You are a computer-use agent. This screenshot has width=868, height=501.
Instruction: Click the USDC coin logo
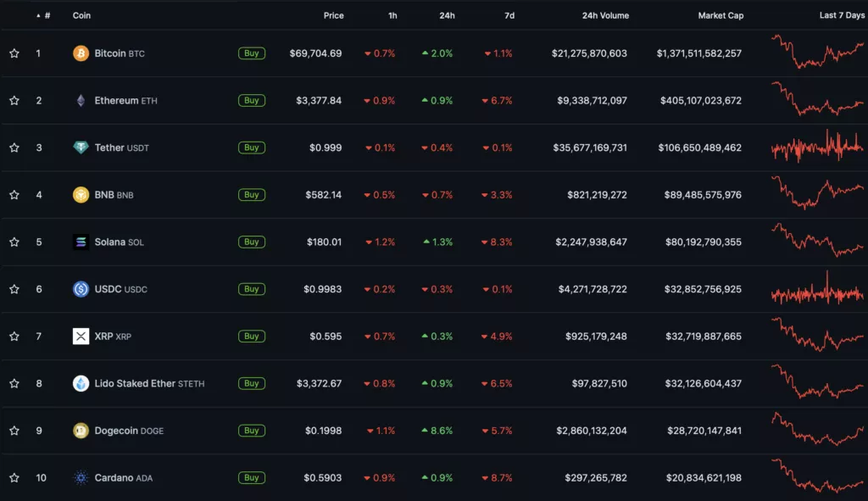(x=81, y=289)
